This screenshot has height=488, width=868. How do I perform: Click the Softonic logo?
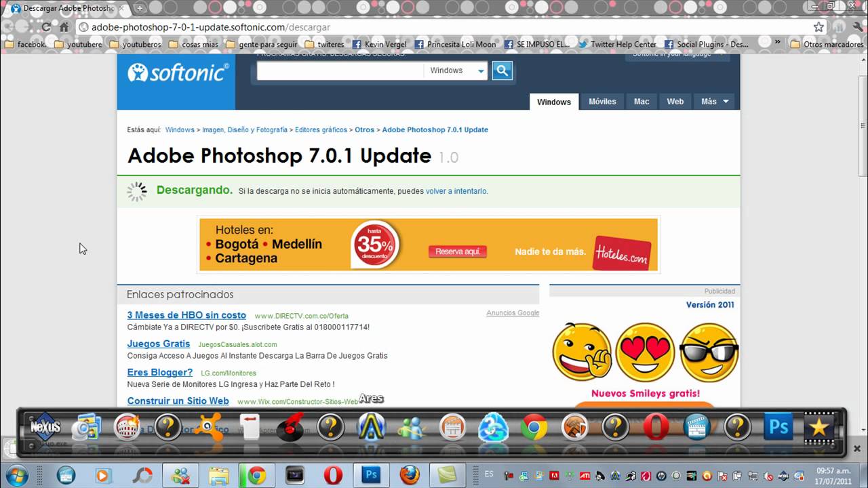[x=178, y=73]
